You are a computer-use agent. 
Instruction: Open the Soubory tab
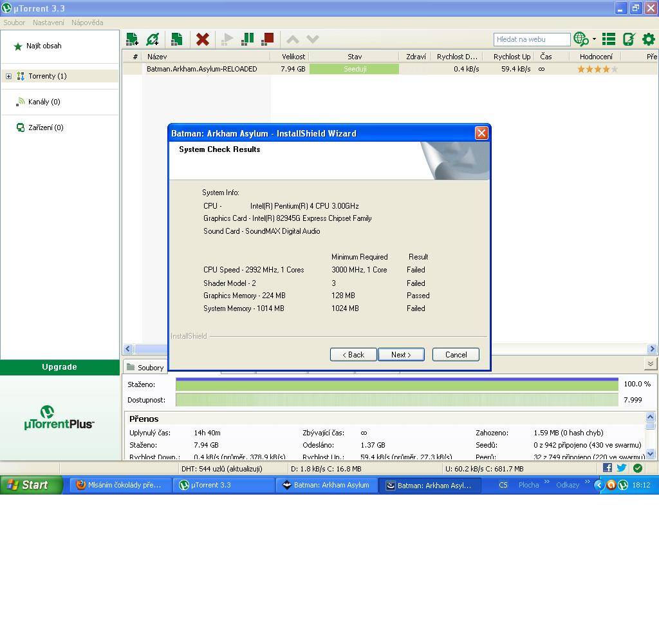coord(145,367)
